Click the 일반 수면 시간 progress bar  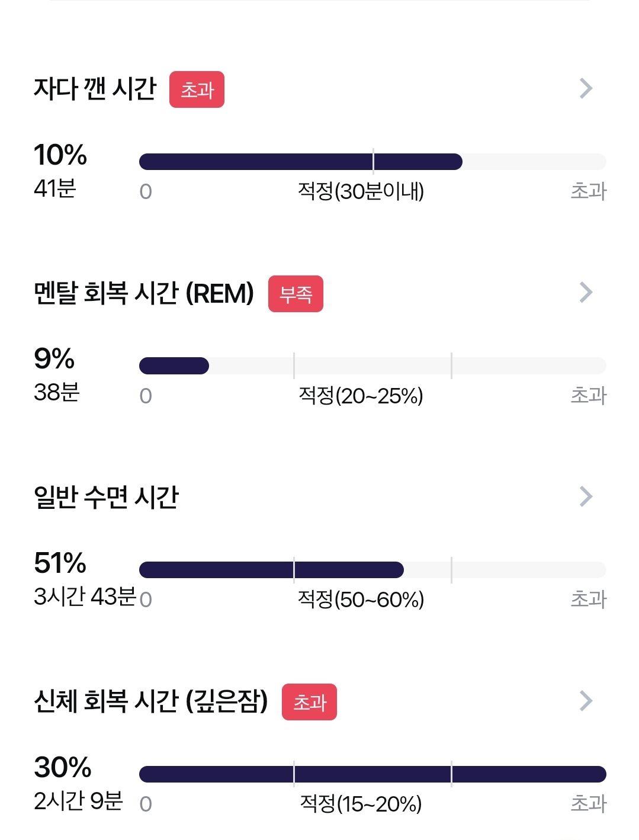click(x=373, y=570)
